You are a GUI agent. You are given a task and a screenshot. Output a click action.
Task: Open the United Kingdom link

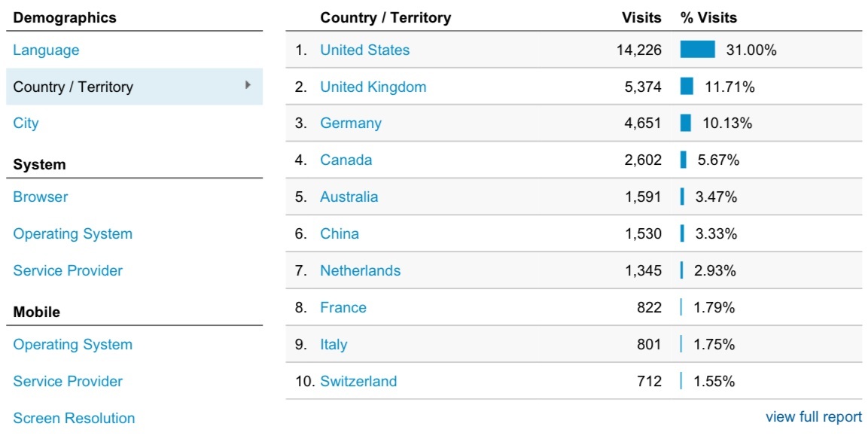coord(373,87)
